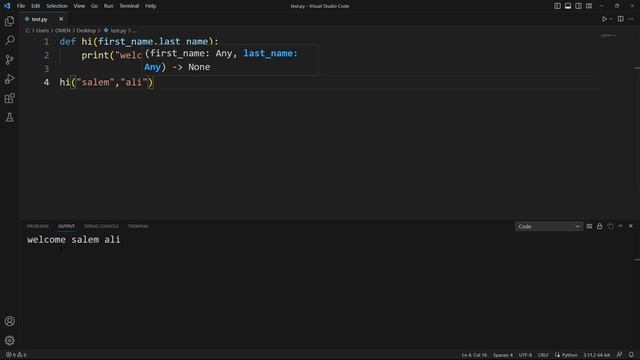This screenshot has width=640, height=360.
Task: Switch to the OUTPUT panel tab
Action: click(x=66, y=226)
